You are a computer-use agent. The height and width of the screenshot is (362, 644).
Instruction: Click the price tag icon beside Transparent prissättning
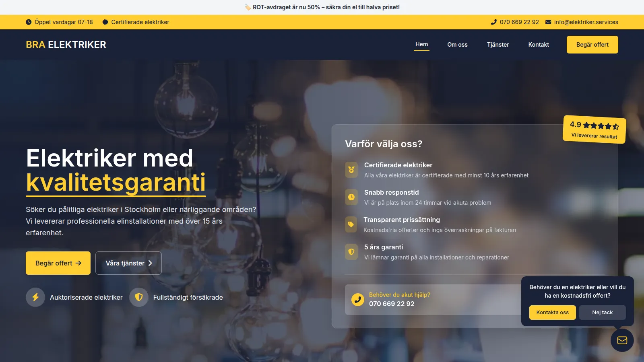tap(351, 224)
